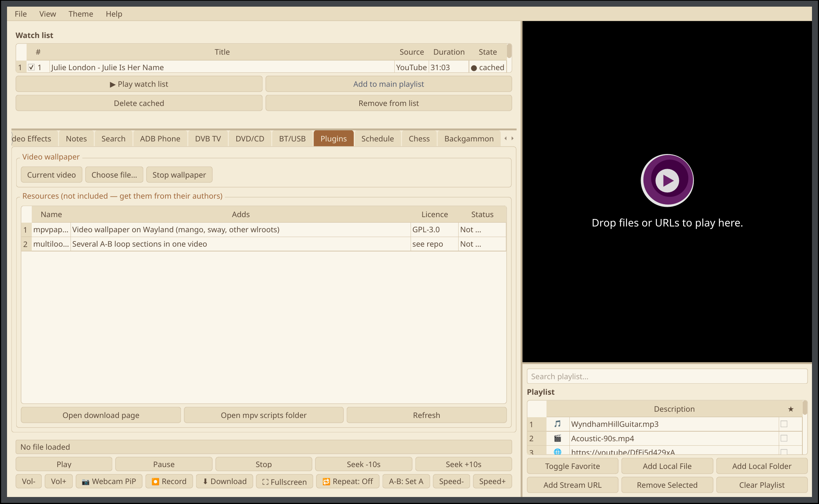Click the clapperboard icon for Acoustic-90s.mp4

558,438
